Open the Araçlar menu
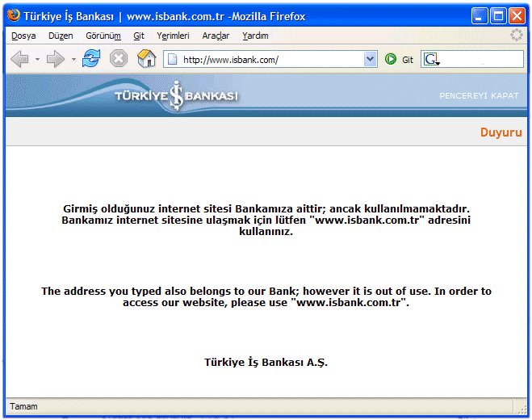 [x=216, y=36]
